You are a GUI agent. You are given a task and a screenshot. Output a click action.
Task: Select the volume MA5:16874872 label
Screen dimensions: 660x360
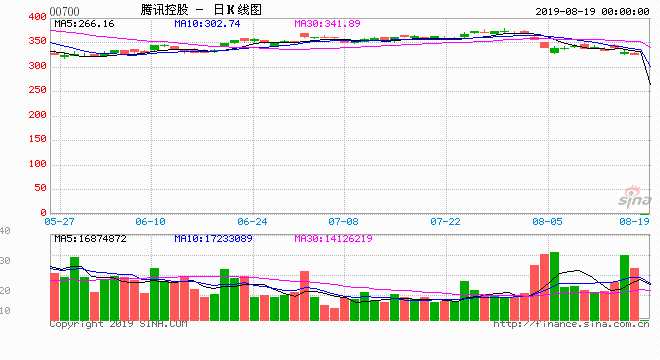[90, 239]
